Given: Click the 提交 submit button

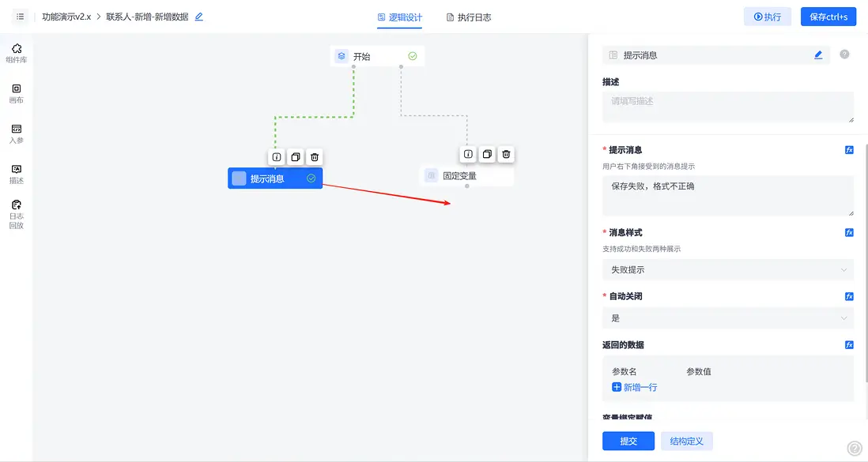Looking at the screenshot, I should pos(628,441).
